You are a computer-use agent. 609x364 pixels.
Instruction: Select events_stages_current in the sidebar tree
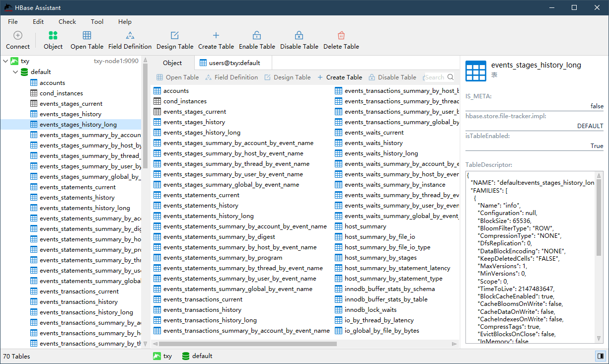(x=71, y=104)
